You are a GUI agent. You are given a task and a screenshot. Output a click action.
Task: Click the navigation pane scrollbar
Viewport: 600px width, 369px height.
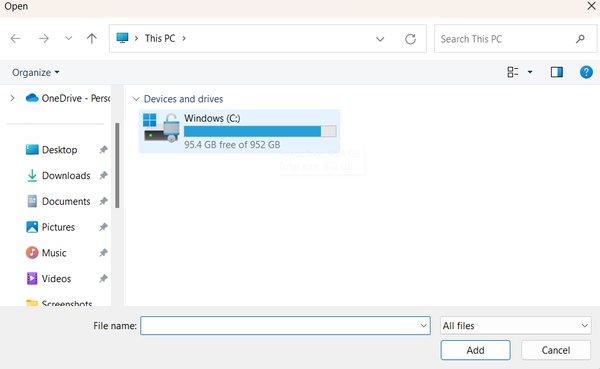pos(117,166)
